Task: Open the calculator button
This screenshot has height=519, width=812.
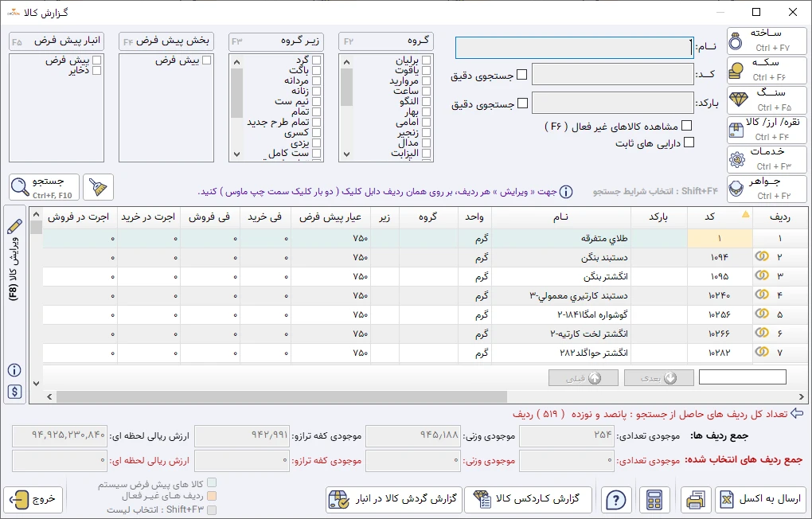Action: click(654, 500)
